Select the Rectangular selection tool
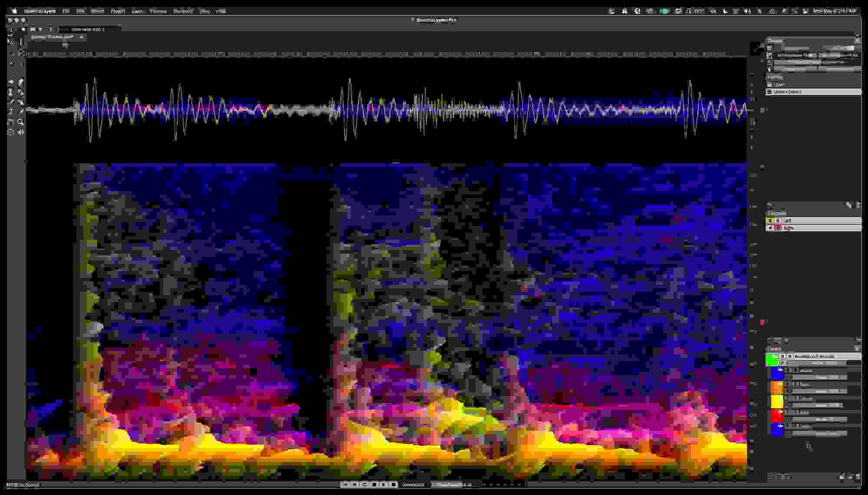The width and height of the screenshot is (868, 495). [x=11, y=53]
